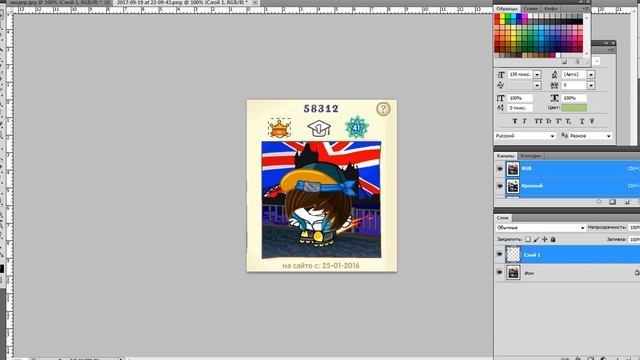Open the Русский language dropdown

point(525,136)
